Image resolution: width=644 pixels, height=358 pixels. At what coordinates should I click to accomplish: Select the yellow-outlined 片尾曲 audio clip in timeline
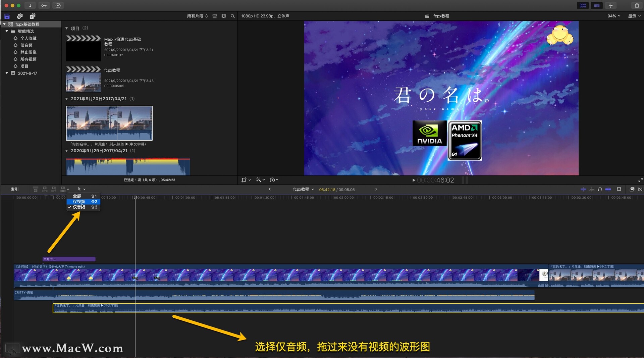pos(348,308)
